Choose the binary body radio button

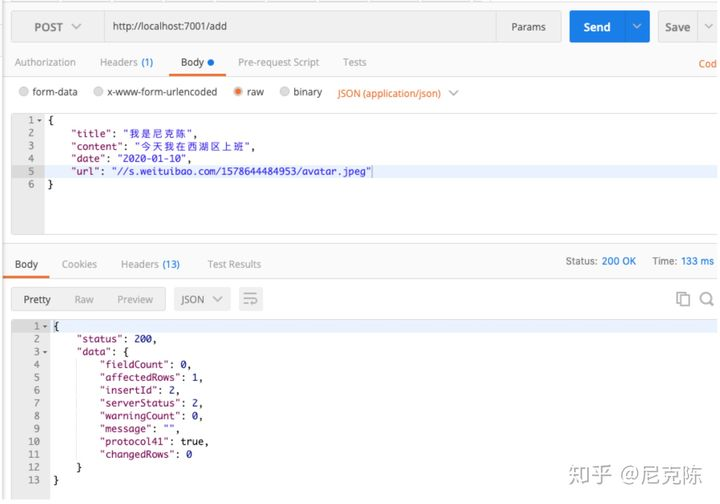[284, 92]
